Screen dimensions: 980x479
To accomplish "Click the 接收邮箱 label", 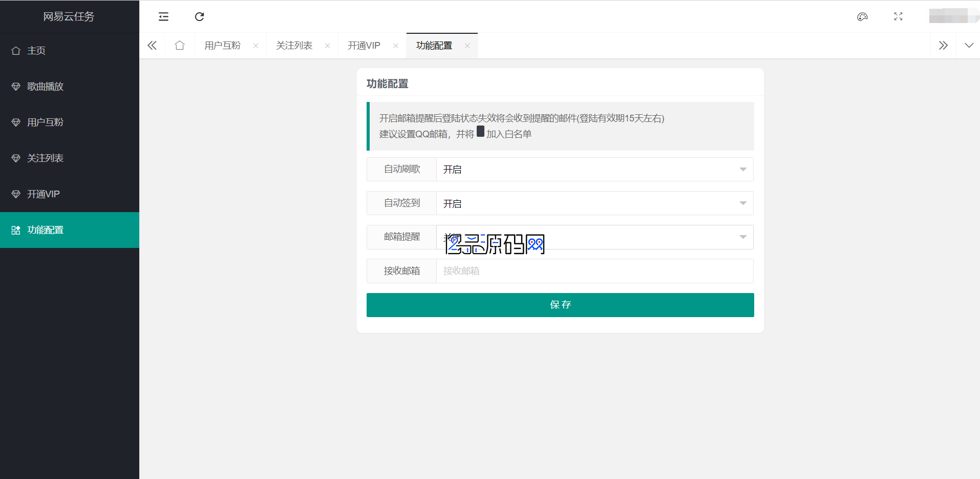I will click(x=402, y=270).
